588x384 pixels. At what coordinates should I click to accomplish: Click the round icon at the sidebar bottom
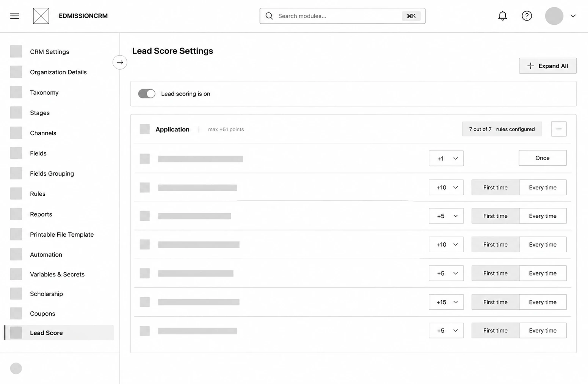pyautogui.click(x=16, y=368)
